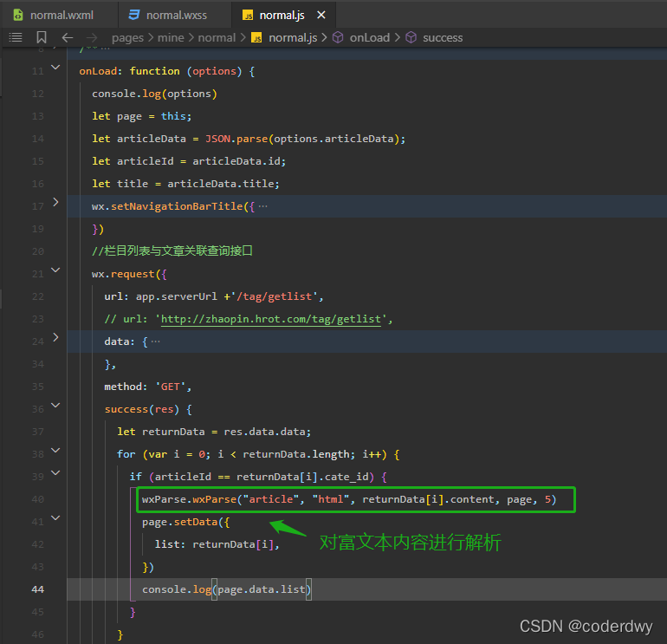The height and width of the screenshot is (644, 667).
Task: Click the comment '//栏目列表与文章关联查询接口'
Action: pos(172,251)
